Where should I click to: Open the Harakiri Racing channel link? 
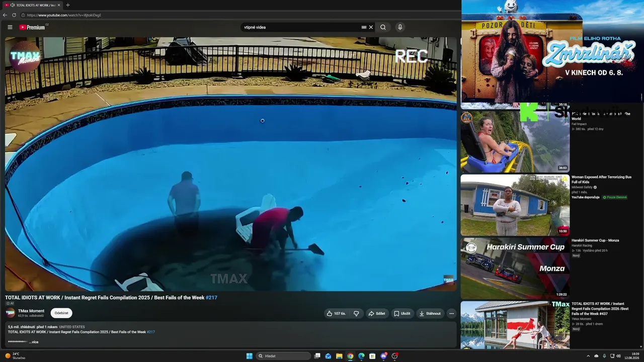click(x=581, y=245)
